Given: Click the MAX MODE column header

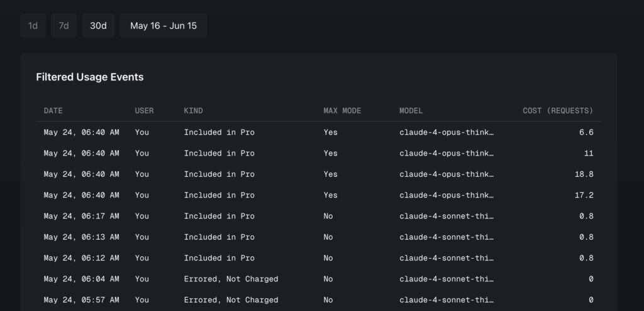Looking at the screenshot, I should 342,111.
